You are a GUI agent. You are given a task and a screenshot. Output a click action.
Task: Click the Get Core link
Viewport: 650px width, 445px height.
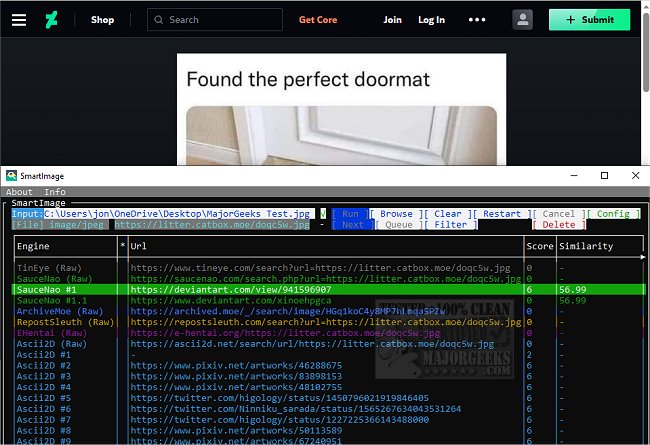click(318, 19)
